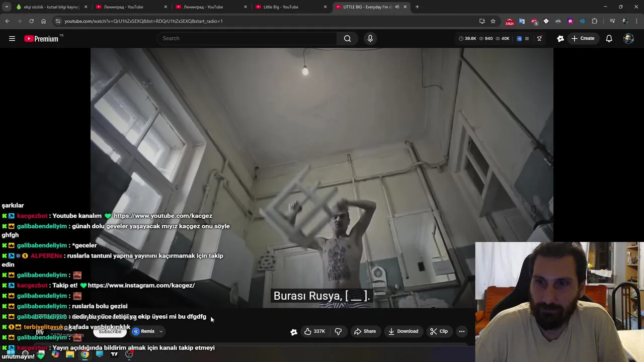Click the webcam overlay of the streamer
Image resolution: width=644 pixels, height=362 pixels.
(559, 302)
